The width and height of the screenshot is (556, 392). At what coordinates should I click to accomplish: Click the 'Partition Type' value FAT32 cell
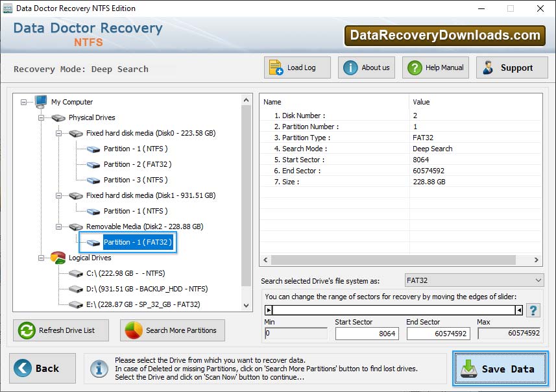click(423, 138)
